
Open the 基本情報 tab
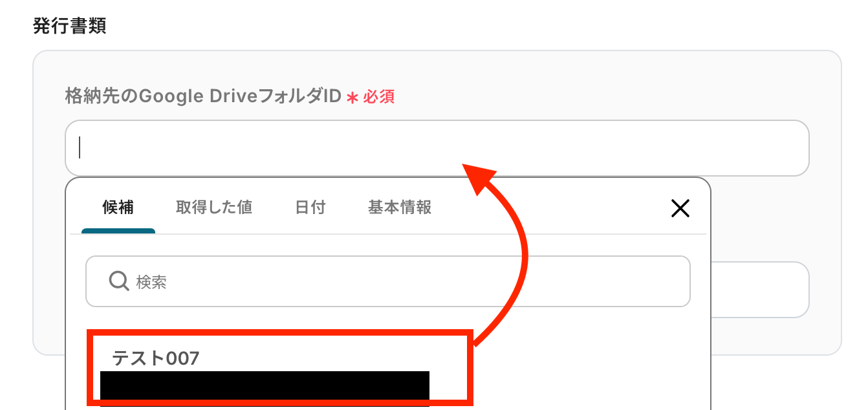pyautogui.click(x=400, y=208)
